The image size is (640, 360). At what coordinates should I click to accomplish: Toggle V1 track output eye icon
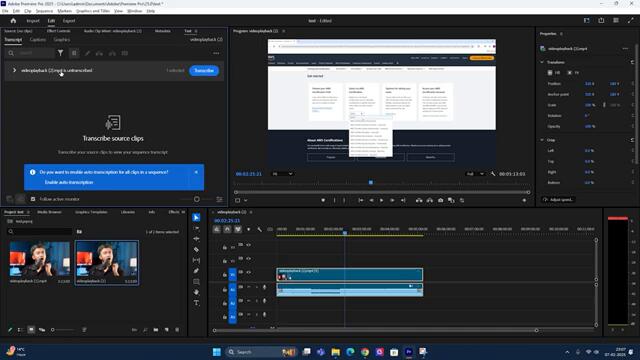248,272
